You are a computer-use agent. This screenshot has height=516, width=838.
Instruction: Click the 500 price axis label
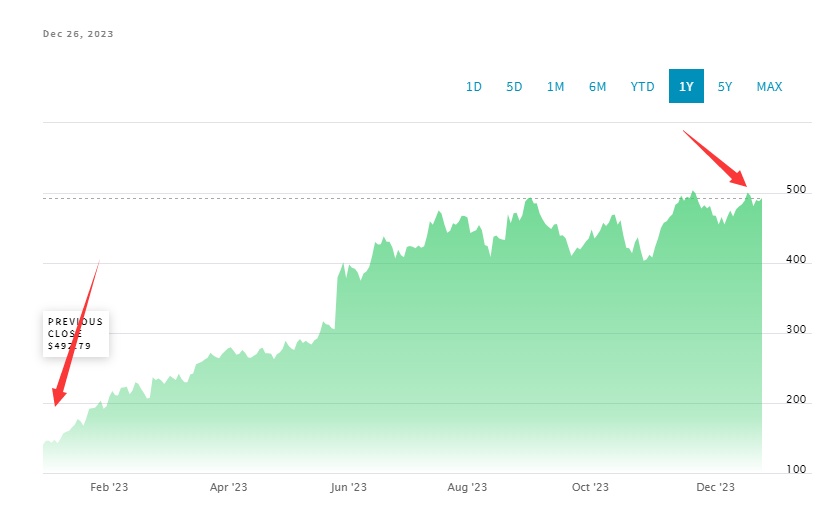(796, 190)
